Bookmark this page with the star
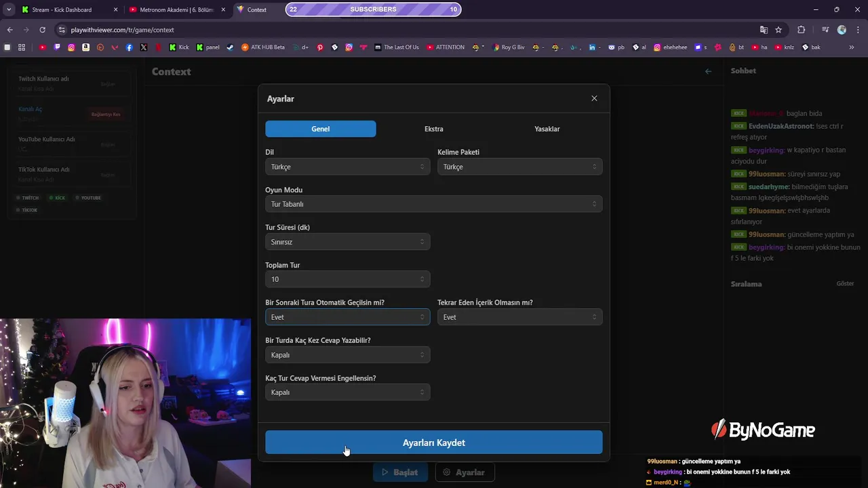The width and height of the screenshot is (868, 488). pyautogui.click(x=778, y=30)
